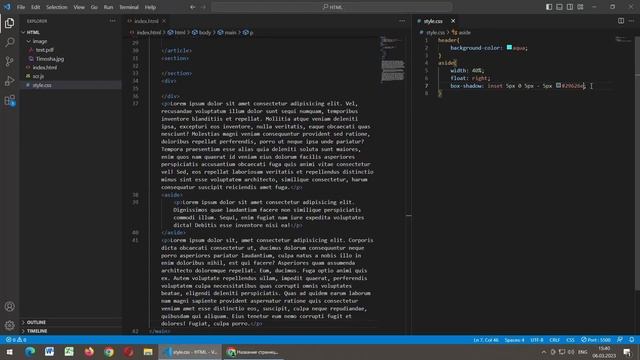Click the Go Forward arrow in title bar
The image size is (640, 360).
[203, 7]
